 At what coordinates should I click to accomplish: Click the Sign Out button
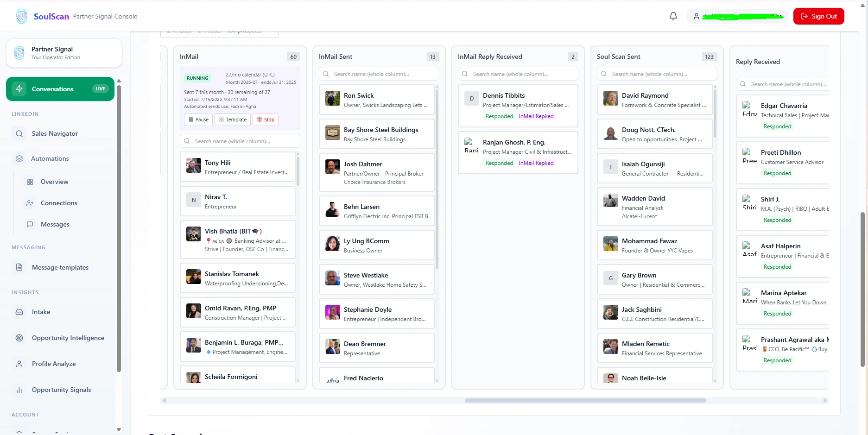(818, 16)
